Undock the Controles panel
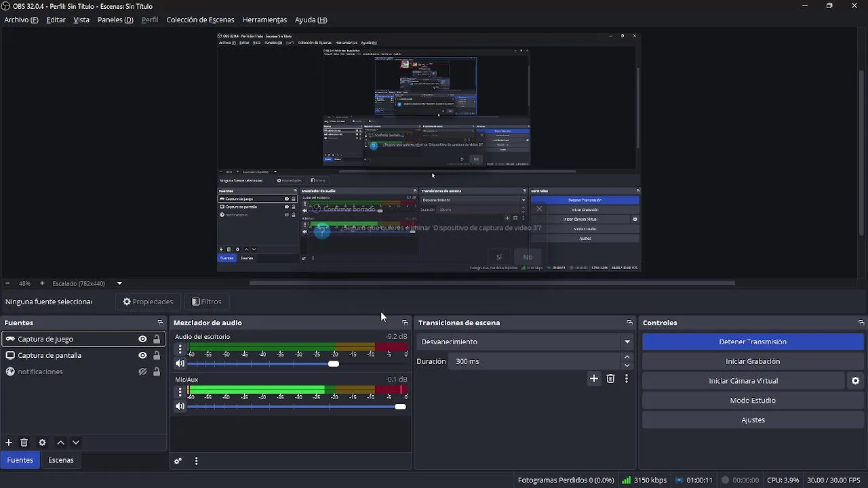Image resolution: width=868 pixels, height=488 pixels. [x=861, y=323]
